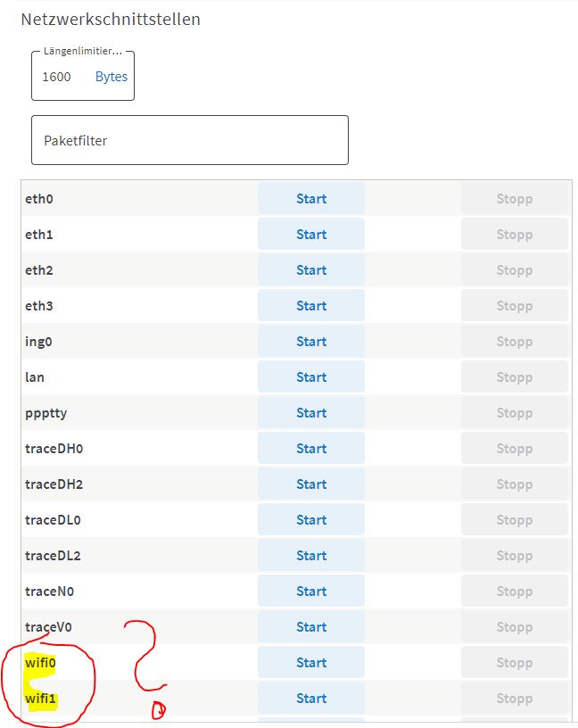Start capture for traceDL0
The width and height of the screenshot is (578, 728).
coord(311,520)
